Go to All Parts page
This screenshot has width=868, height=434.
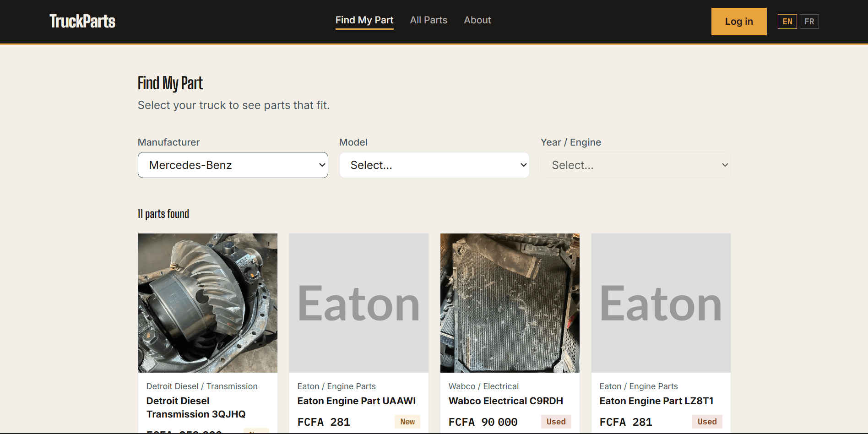(429, 20)
